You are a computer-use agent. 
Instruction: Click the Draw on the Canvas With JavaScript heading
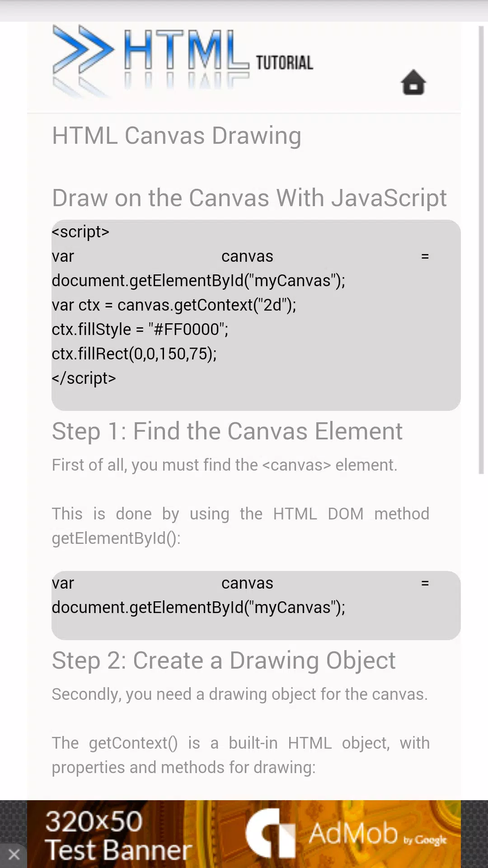point(249,198)
